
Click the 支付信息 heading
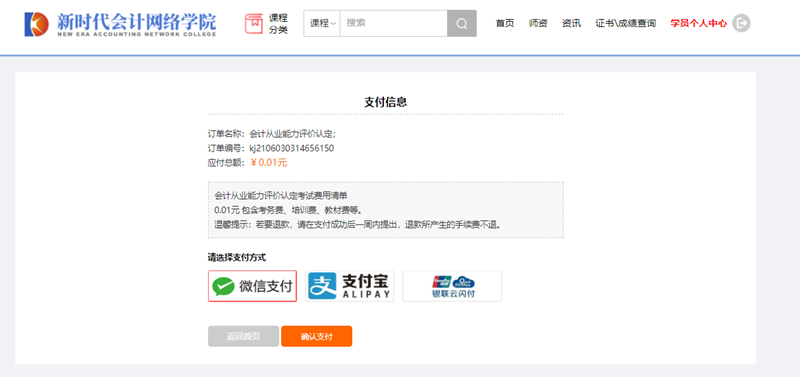point(385,102)
